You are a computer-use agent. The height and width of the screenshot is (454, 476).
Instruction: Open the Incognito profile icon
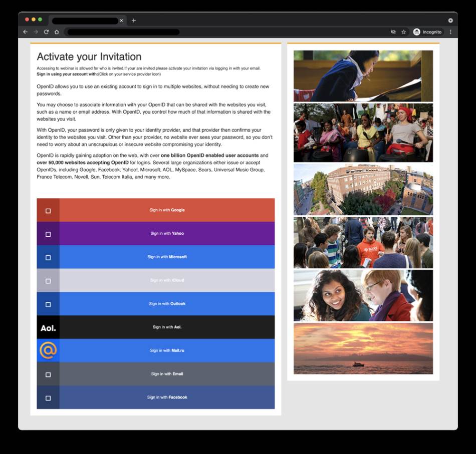417,32
